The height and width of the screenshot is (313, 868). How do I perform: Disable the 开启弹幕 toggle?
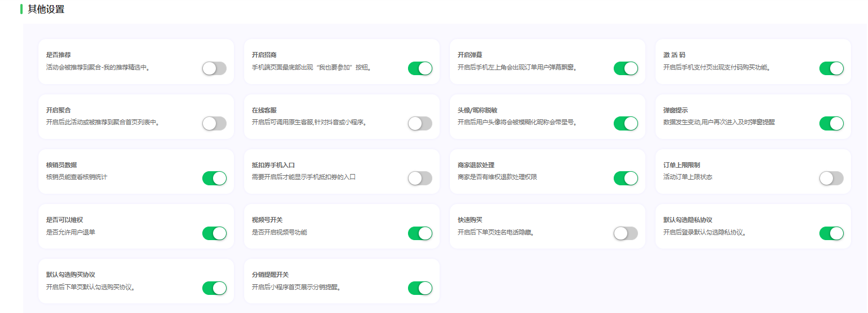pyautogui.click(x=626, y=69)
